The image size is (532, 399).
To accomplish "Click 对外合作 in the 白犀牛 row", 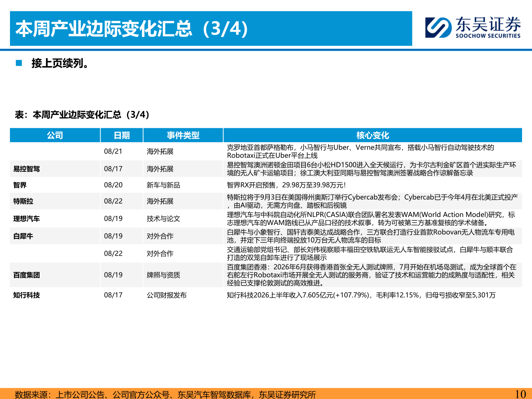I will coord(160,236).
